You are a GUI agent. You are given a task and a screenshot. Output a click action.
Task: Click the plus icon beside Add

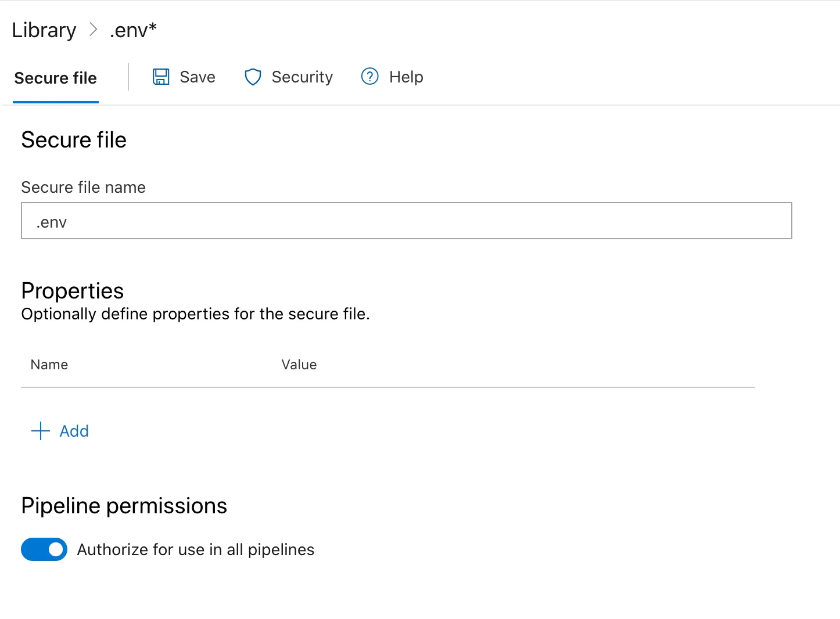pos(40,431)
